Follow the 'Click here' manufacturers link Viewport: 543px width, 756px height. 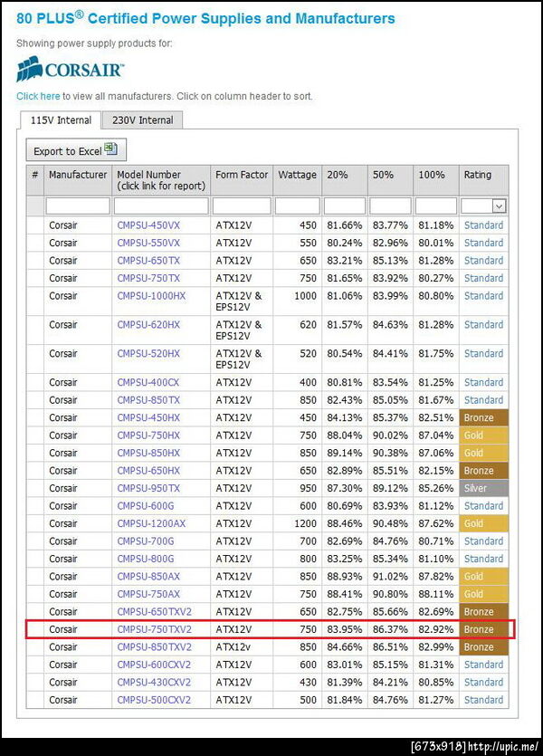[x=38, y=96]
